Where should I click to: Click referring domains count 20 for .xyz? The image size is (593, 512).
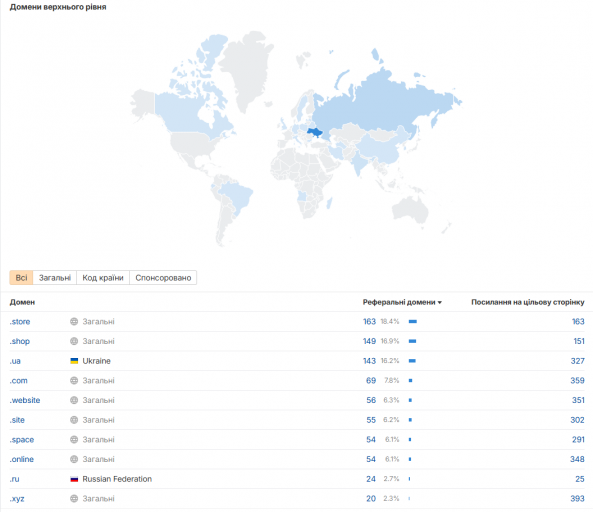tap(371, 498)
